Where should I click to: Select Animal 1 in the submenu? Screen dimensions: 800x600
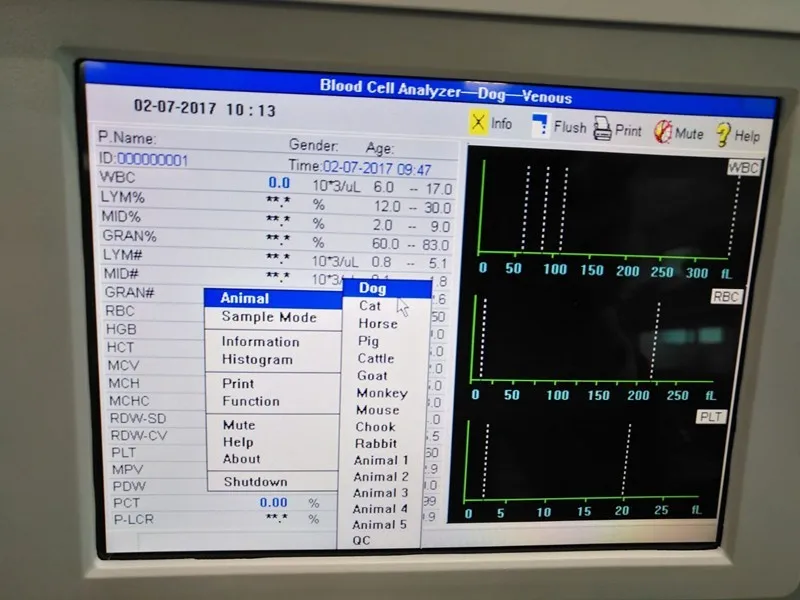(381, 460)
